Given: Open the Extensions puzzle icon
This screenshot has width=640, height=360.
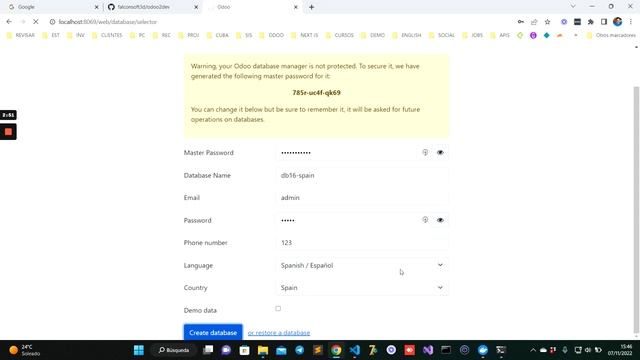Looking at the screenshot, I should [591, 22].
